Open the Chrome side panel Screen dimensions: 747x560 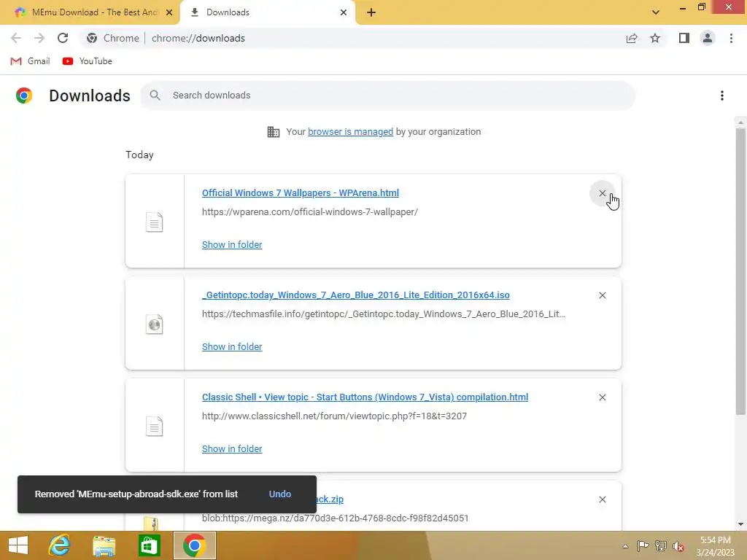pos(684,38)
